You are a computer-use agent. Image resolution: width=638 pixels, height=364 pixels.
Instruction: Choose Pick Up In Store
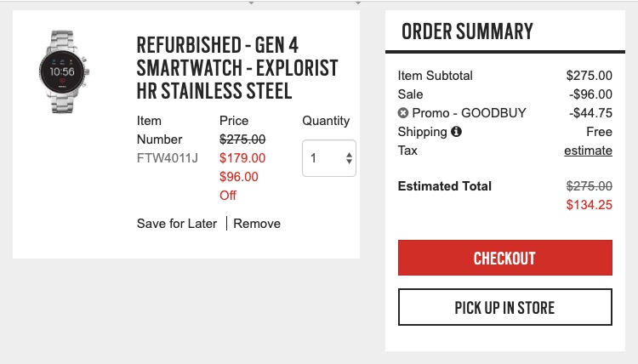point(504,308)
